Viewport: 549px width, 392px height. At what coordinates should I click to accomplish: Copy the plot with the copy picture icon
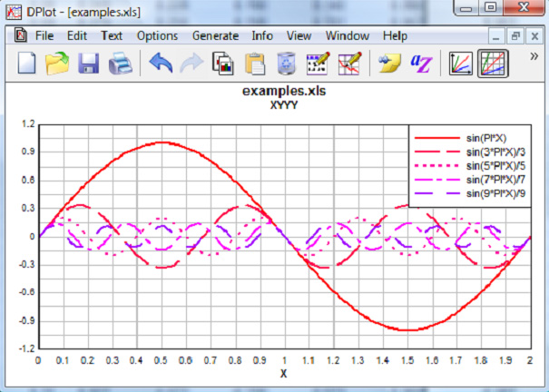(x=223, y=64)
